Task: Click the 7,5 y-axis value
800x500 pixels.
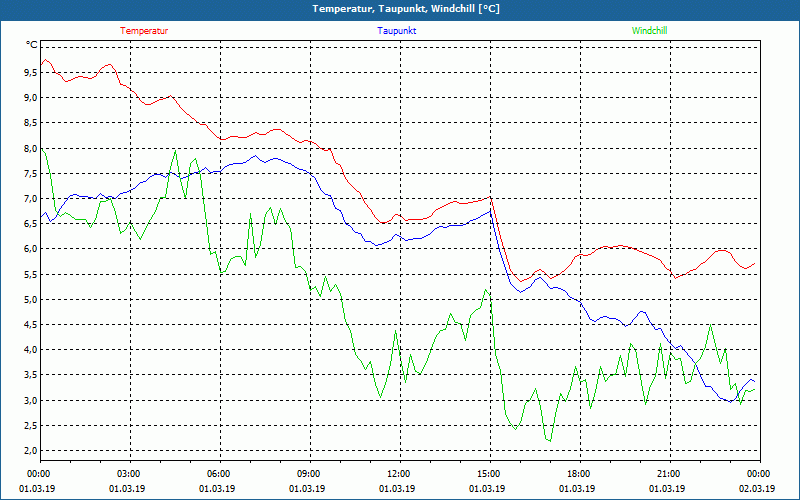Action: 31,173
